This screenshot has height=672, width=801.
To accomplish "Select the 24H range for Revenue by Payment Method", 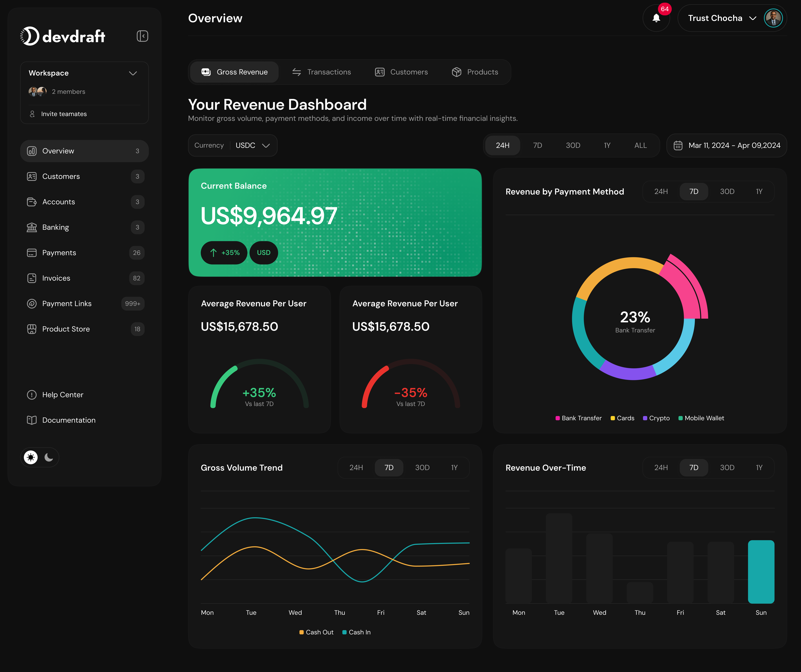I will click(x=661, y=191).
